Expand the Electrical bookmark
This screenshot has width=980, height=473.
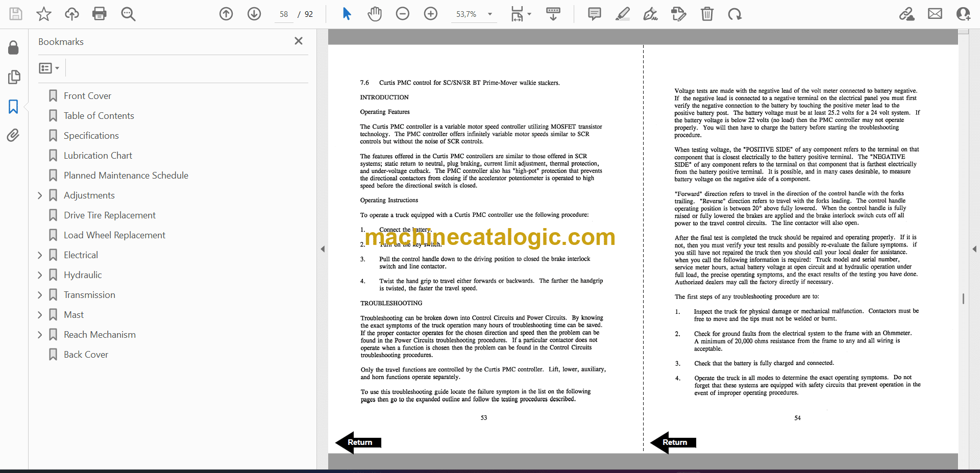coord(40,255)
